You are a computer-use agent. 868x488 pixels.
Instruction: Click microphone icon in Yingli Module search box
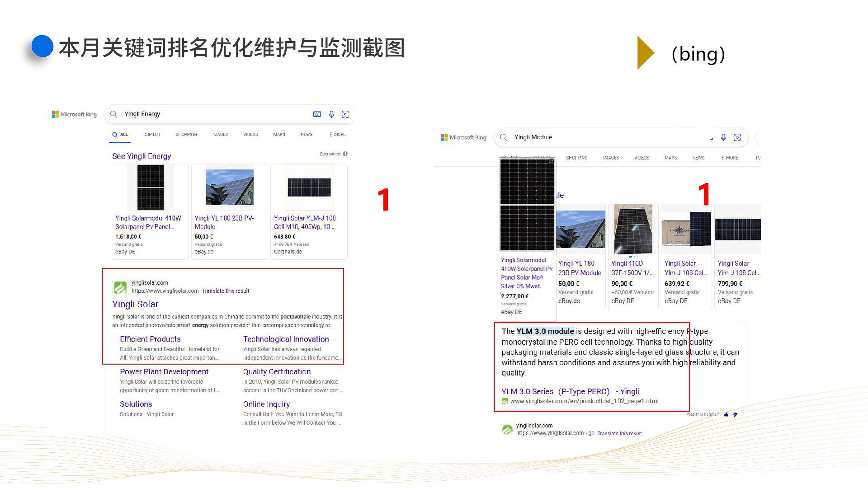tap(723, 137)
